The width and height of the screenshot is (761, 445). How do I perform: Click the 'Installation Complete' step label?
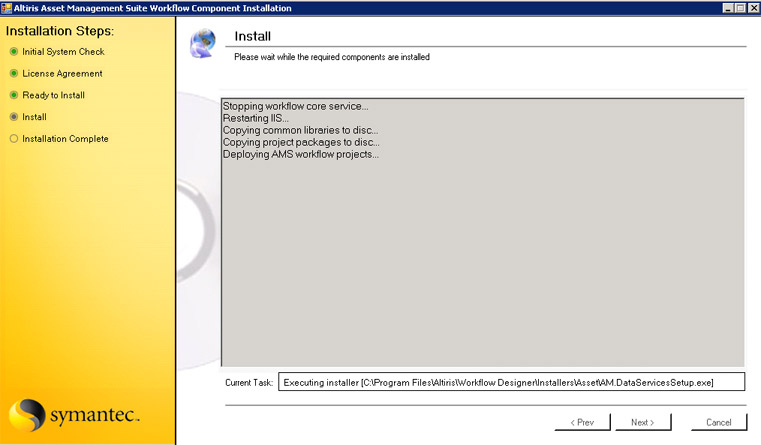[x=65, y=139]
